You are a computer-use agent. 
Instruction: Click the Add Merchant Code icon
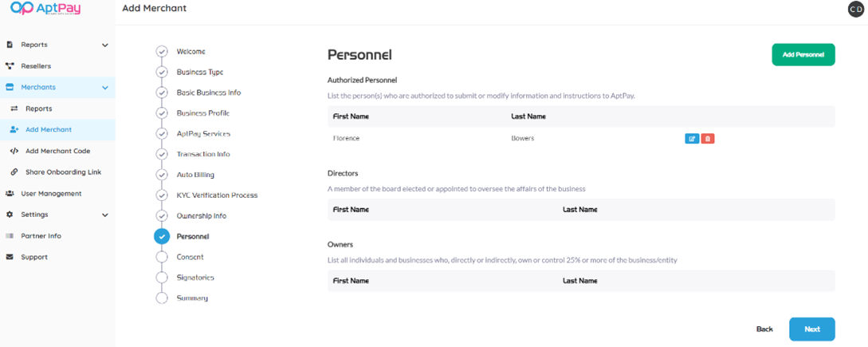(x=14, y=151)
